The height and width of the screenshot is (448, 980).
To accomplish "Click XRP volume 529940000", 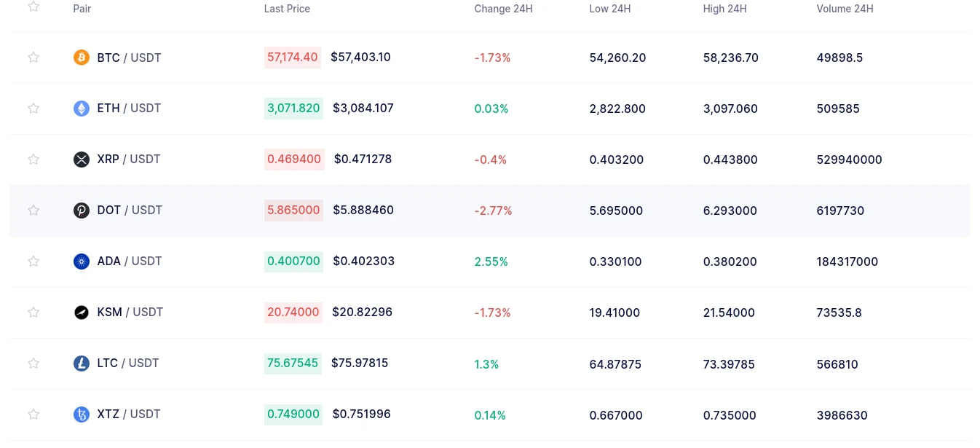I will click(x=849, y=160).
